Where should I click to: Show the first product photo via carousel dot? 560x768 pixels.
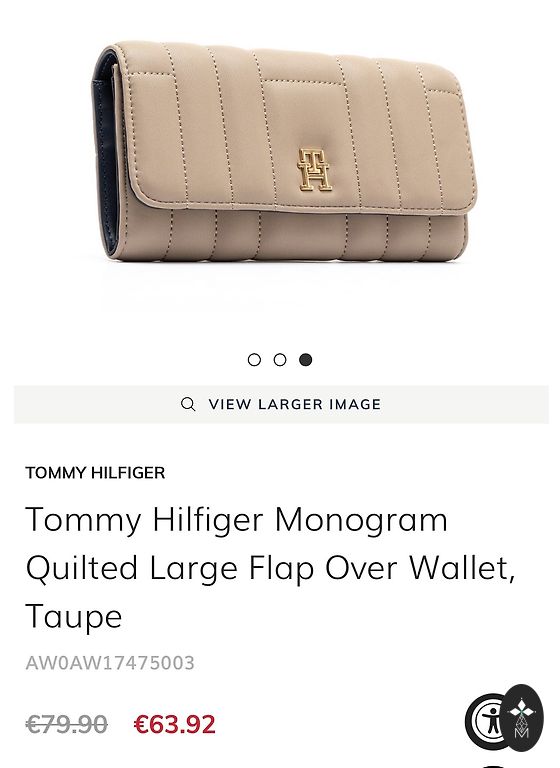point(254,360)
